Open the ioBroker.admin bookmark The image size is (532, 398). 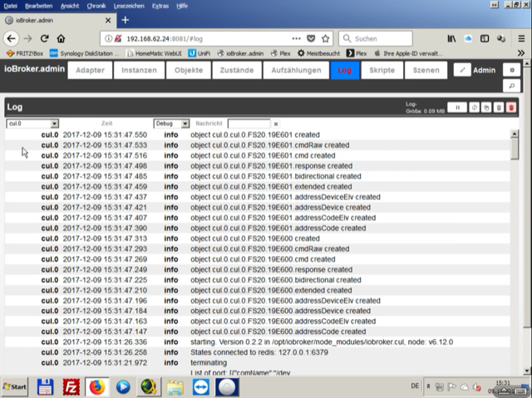point(240,53)
